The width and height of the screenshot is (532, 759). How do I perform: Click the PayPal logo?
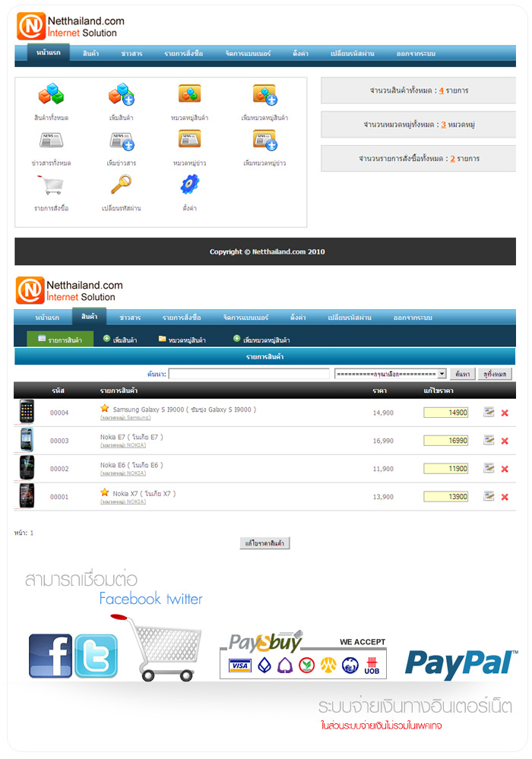461,663
